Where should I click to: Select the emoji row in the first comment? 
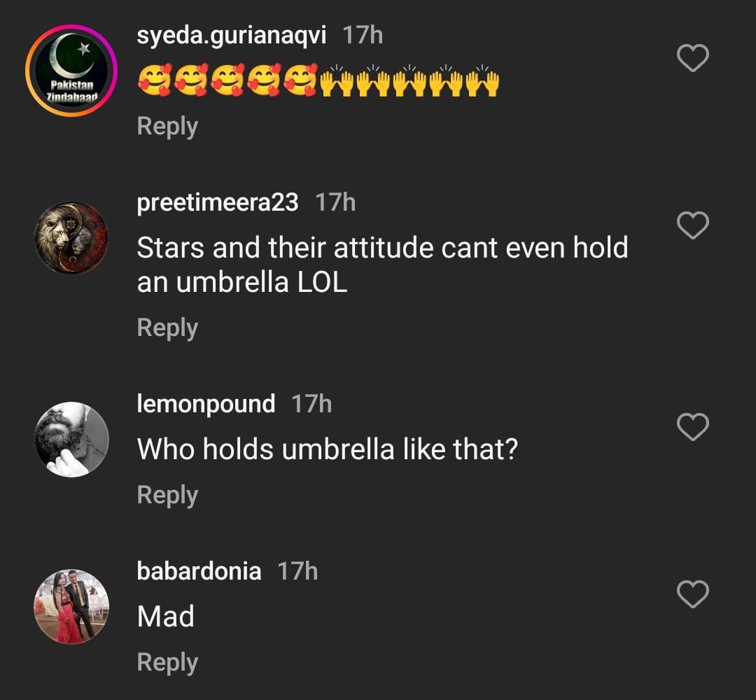(318, 81)
